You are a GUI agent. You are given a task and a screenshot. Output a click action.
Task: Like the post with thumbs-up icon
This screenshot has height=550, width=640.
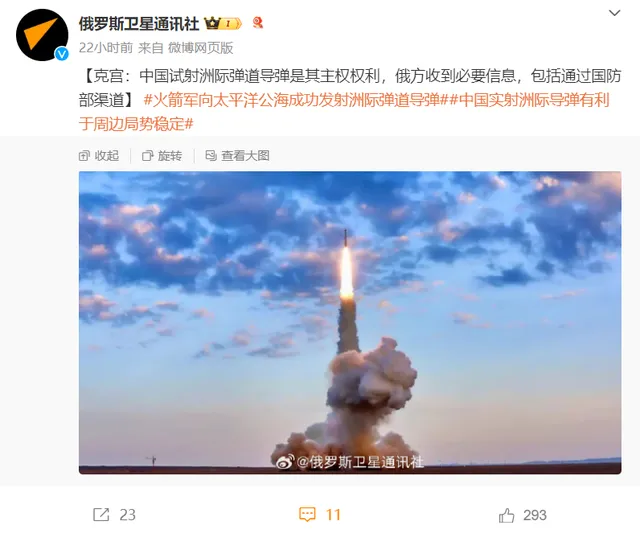pyautogui.click(x=507, y=515)
